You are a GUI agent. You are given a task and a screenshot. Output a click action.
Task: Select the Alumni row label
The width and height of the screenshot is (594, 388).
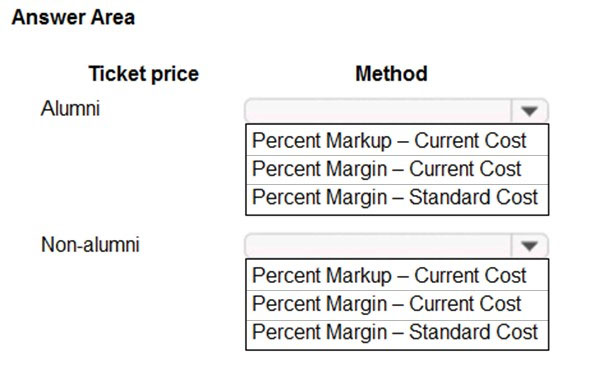tap(70, 108)
